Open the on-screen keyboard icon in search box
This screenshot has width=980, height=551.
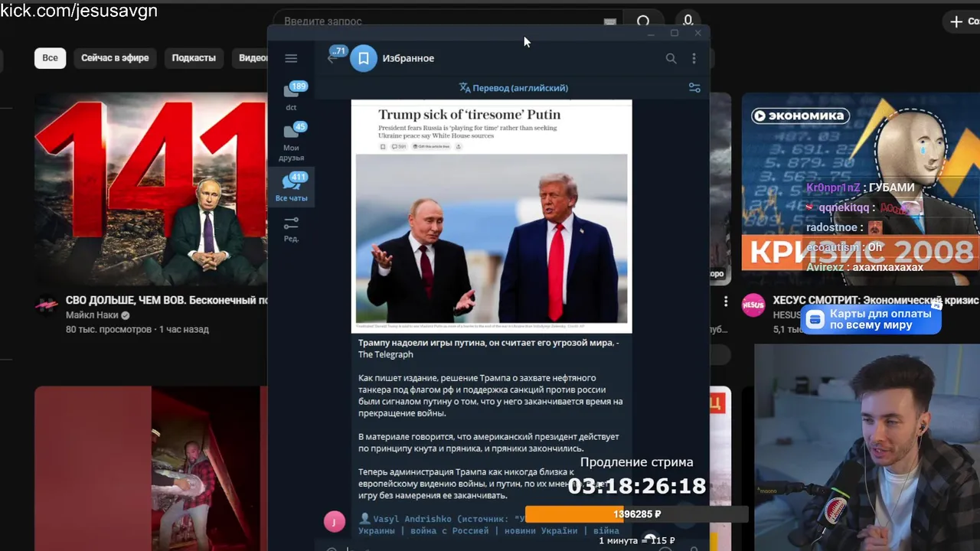coord(609,22)
